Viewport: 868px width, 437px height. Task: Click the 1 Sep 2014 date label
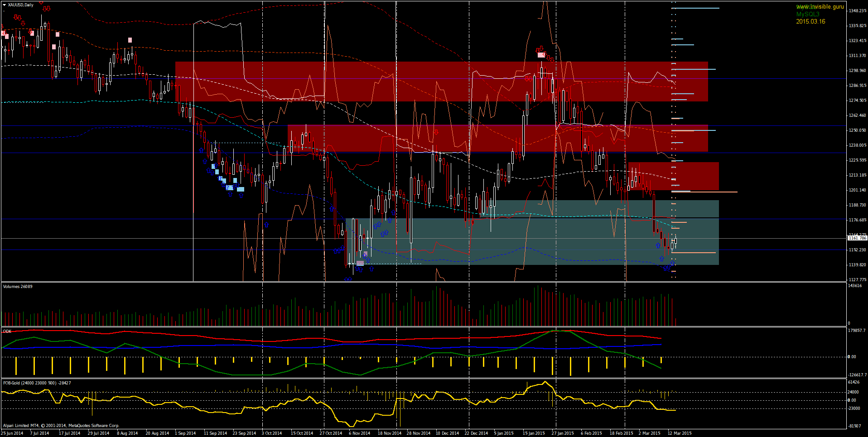[x=185, y=433]
